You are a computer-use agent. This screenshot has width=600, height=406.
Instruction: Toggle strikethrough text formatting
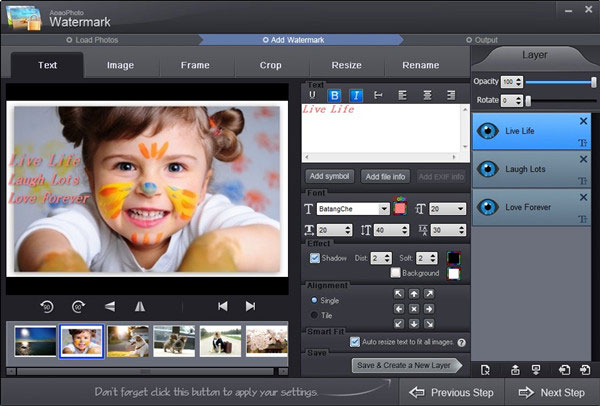coord(378,95)
